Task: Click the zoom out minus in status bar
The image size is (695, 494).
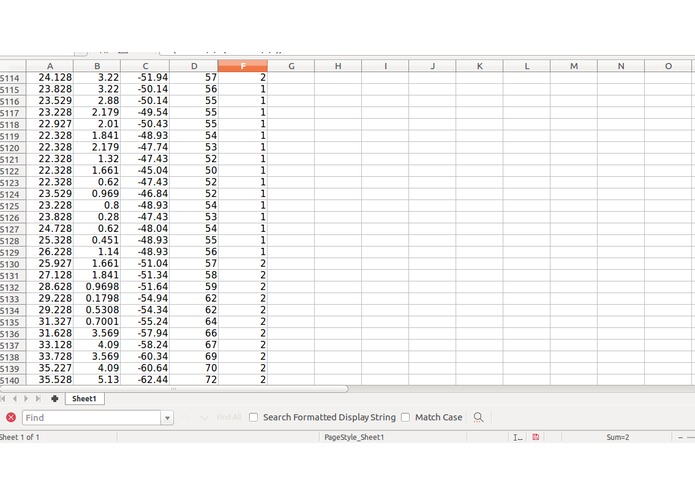Action: click(680, 437)
